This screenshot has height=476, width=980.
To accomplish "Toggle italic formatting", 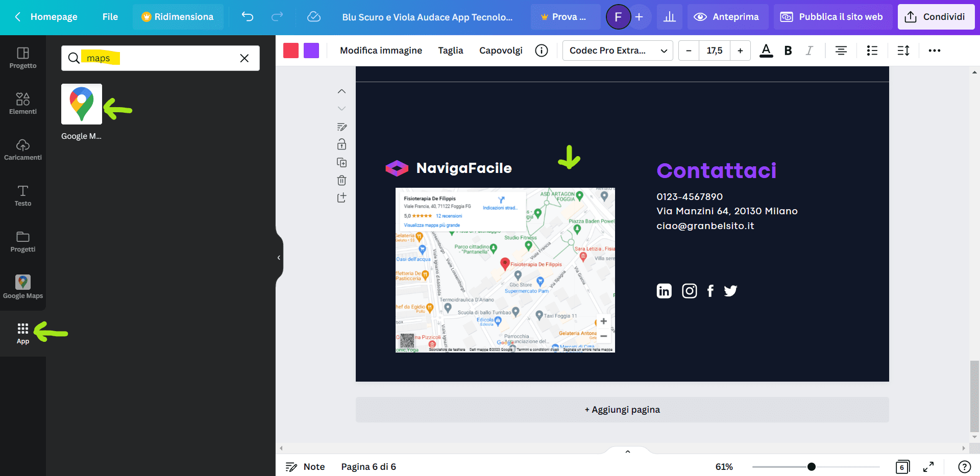I will [x=810, y=51].
